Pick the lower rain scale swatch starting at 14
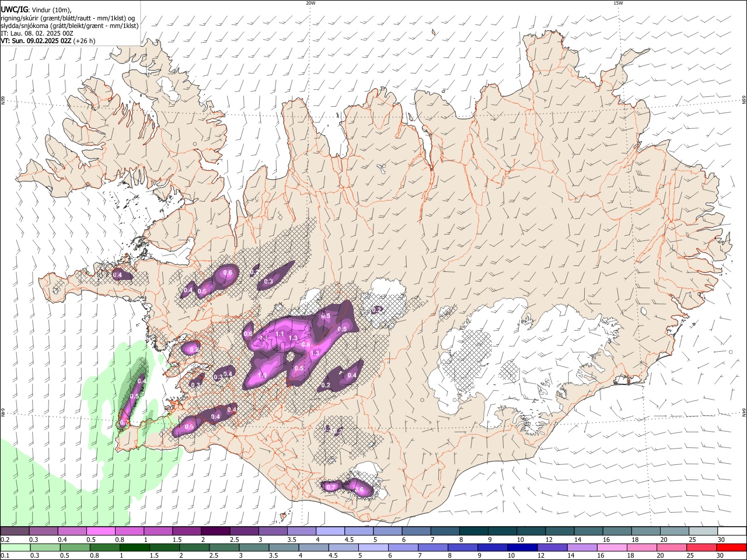Screen dimensions: 747x560 pyautogui.click(x=581, y=547)
